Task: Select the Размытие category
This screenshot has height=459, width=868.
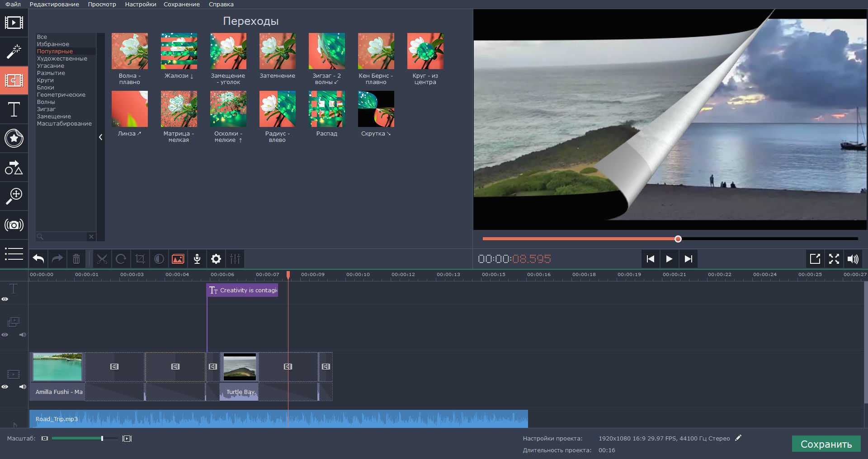Action: pos(51,73)
